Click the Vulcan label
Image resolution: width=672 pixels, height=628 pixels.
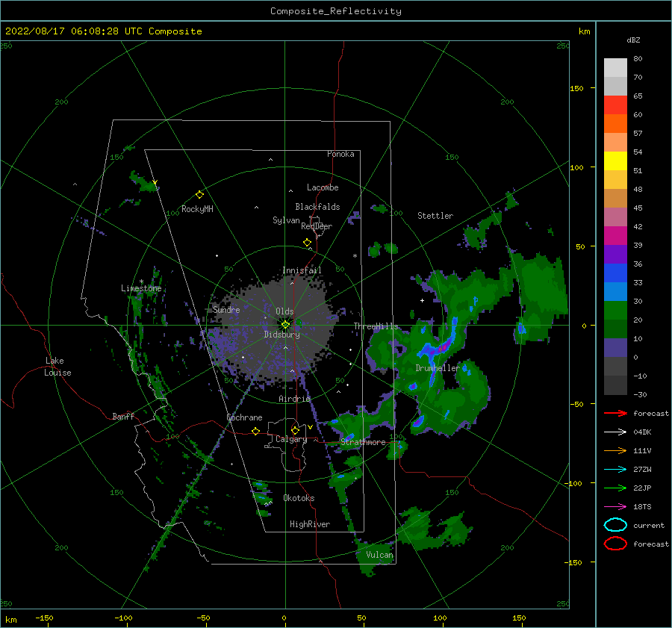[x=379, y=555]
